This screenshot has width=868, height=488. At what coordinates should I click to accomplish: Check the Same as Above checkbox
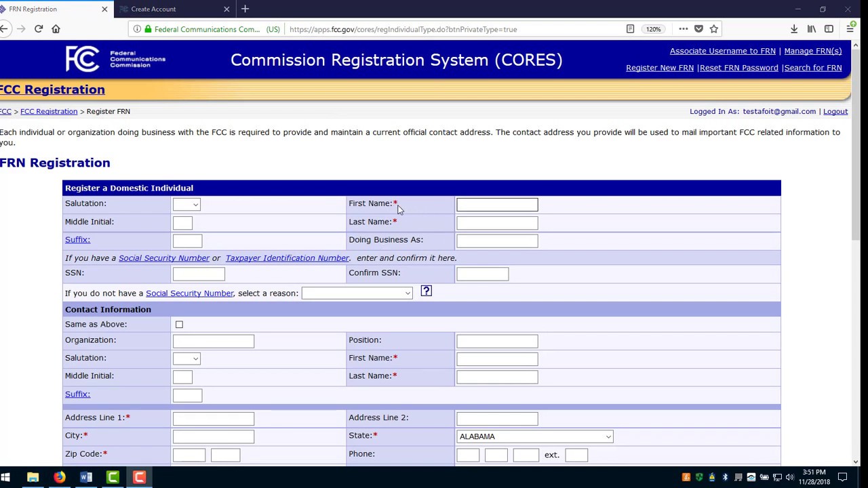point(179,325)
